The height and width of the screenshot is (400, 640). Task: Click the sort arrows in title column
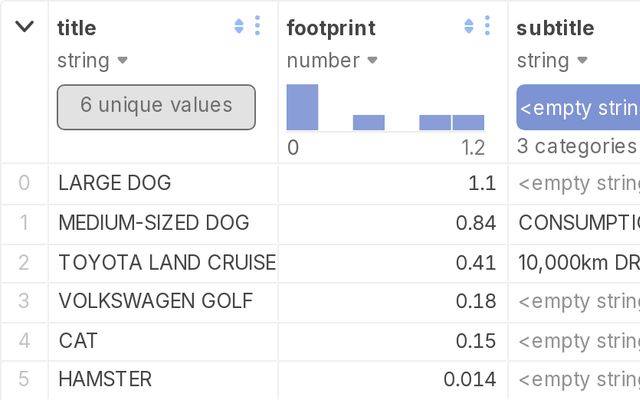[x=239, y=27]
